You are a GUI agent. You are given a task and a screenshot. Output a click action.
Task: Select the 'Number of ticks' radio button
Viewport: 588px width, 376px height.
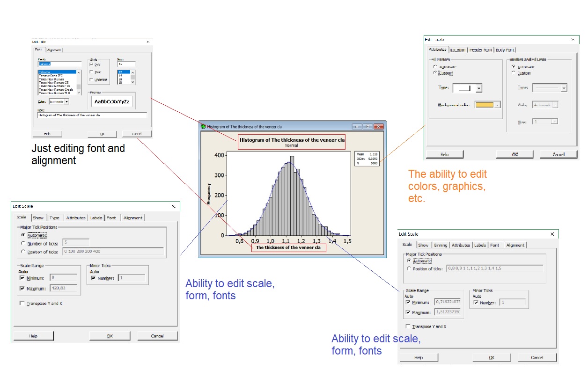pos(23,243)
